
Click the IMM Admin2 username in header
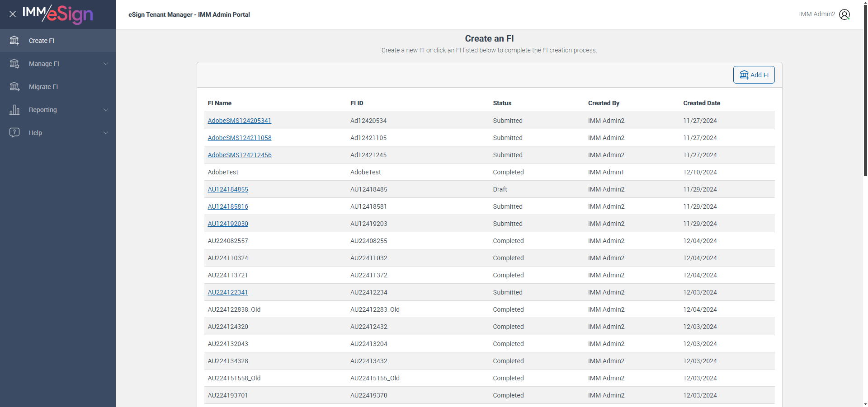click(x=817, y=14)
